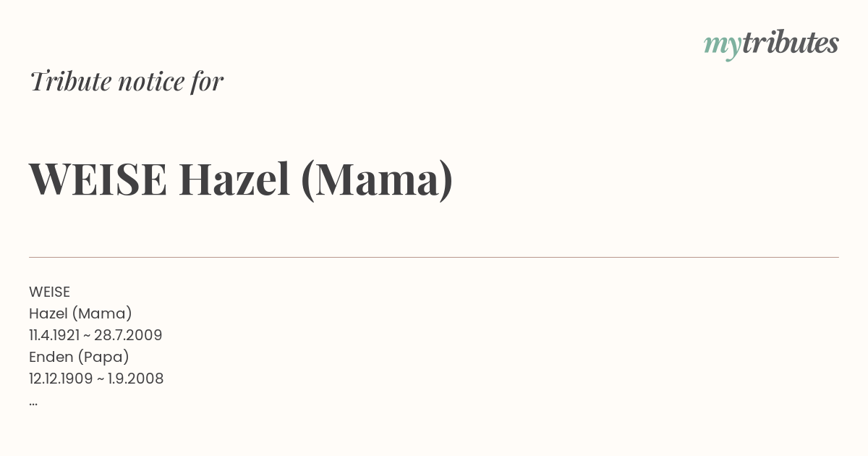Click the small "WEISE" surname line
The width and height of the screenshot is (868, 456).
(49, 292)
